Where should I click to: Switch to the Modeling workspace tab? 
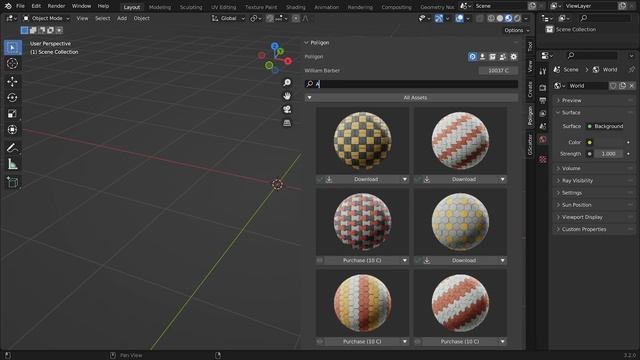click(x=160, y=7)
